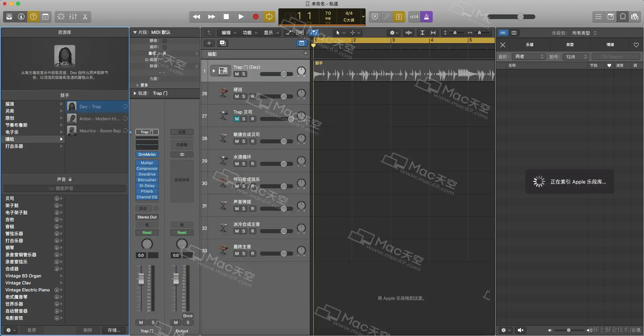Viewport: 644px width, 336px height.
Task: Open the tracks area gear settings dropdown
Action: tap(394, 33)
